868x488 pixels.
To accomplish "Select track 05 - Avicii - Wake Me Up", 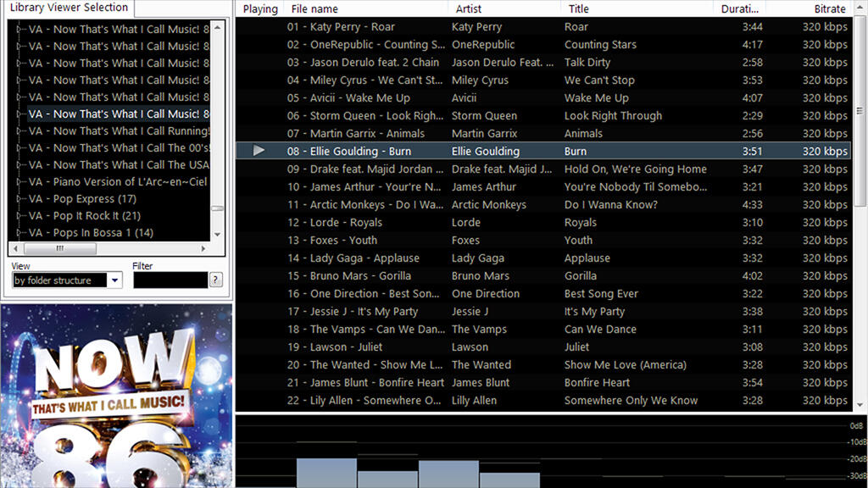I will pos(348,98).
